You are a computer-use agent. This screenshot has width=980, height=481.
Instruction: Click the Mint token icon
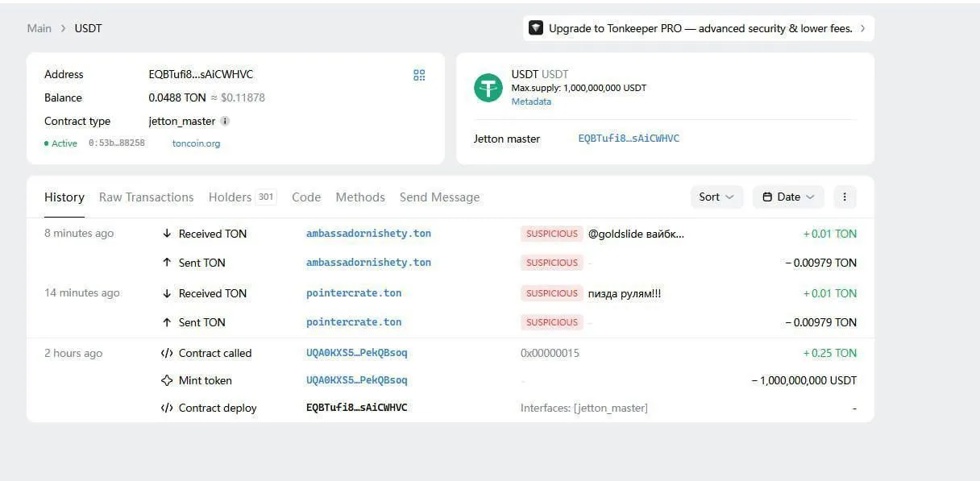tap(167, 380)
